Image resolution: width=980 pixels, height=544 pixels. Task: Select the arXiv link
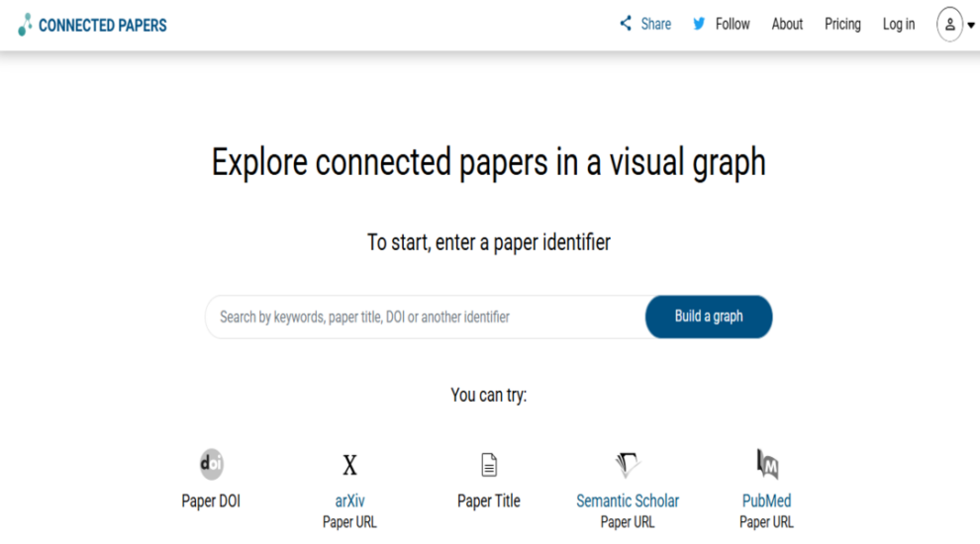click(350, 500)
